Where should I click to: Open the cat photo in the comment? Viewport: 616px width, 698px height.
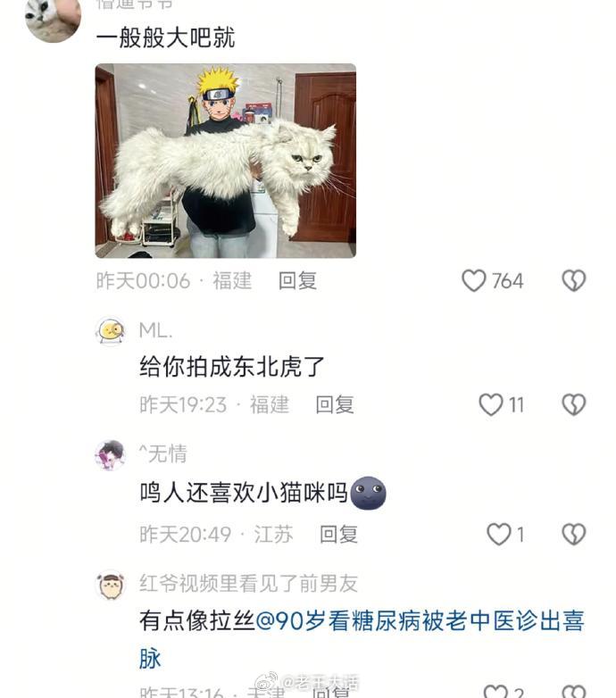tap(226, 161)
